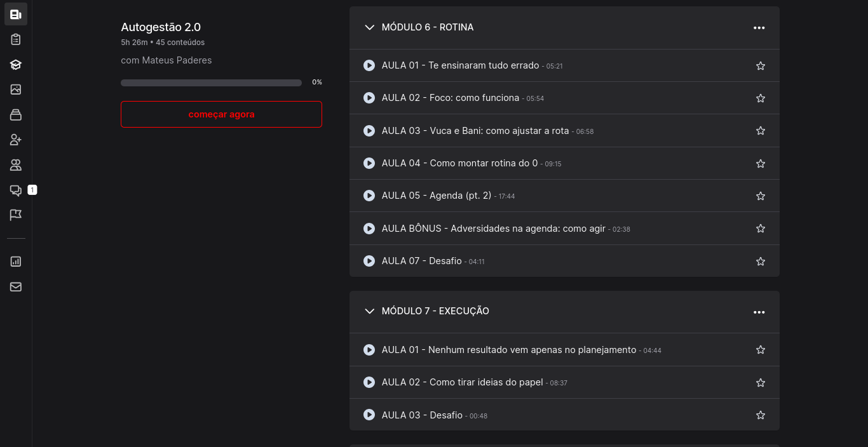Favorite the lesson 'Te ensinaram tudo errado'
This screenshot has height=447, width=868.
760,66
